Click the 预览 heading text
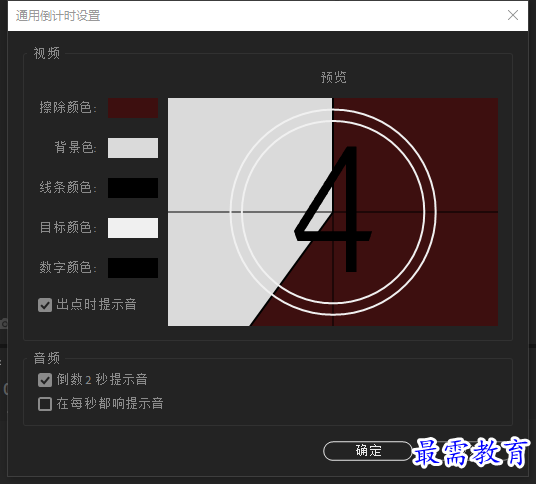Viewport: 536px width, 484px height. coord(333,77)
